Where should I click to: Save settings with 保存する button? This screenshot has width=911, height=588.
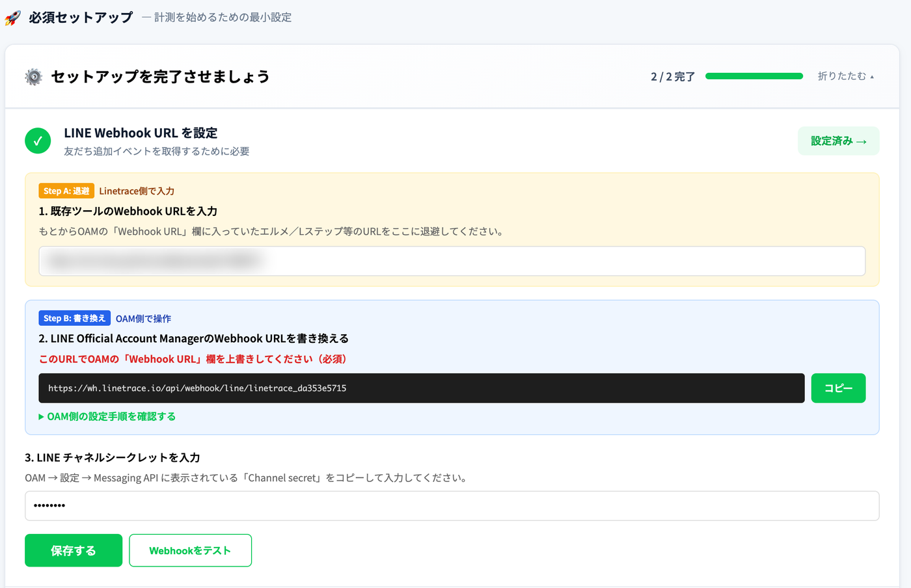pos(74,550)
